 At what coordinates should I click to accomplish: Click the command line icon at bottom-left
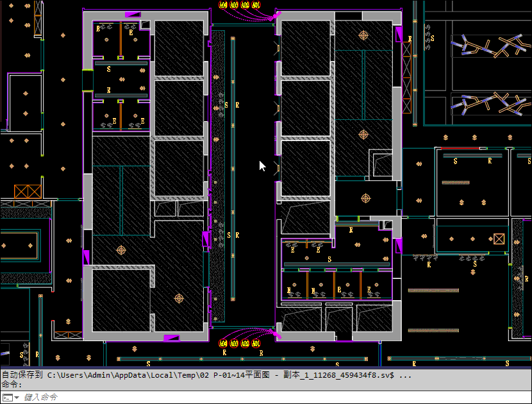click(x=6, y=398)
